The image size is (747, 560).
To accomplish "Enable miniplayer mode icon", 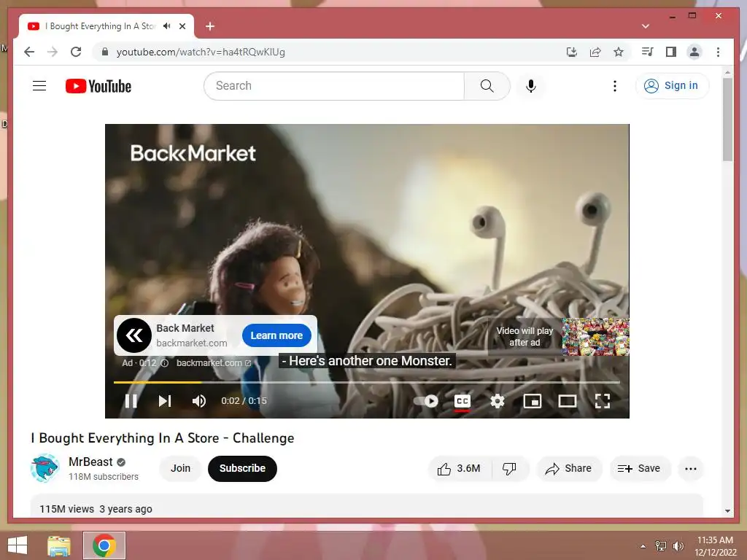I will [x=532, y=401].
